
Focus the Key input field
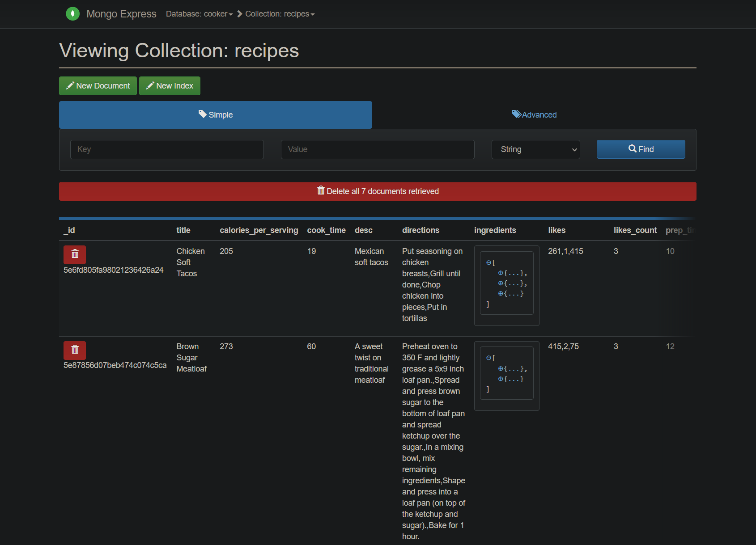[167, 149]
